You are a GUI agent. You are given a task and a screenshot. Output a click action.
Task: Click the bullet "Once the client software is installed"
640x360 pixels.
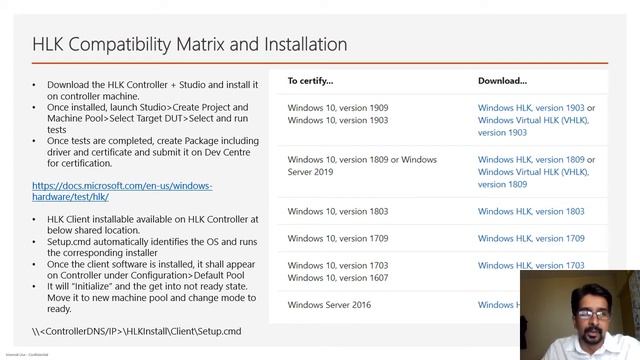[x=151, y=269]
